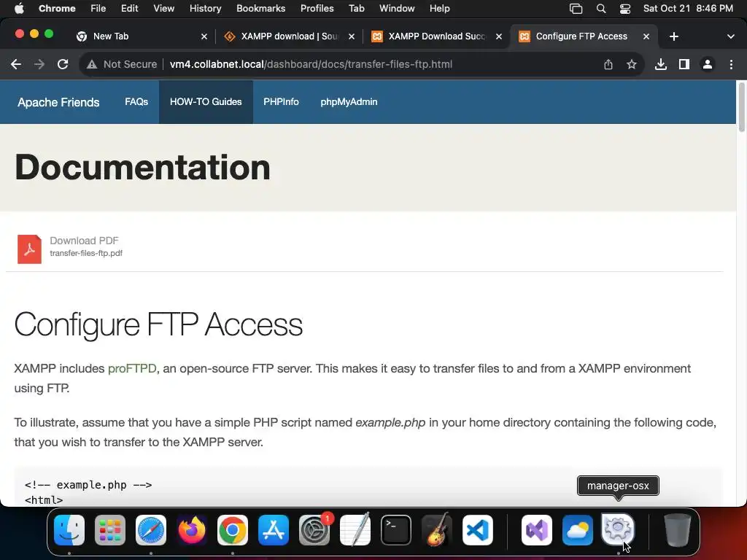The image size is (747, 560).
Task: Open the Edit menu
Action: coord(130,9)
